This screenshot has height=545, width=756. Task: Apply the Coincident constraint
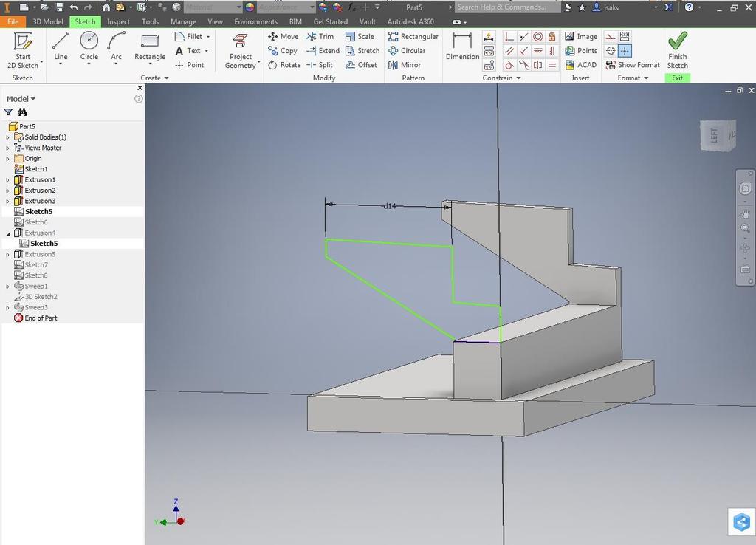pos(509,37)
